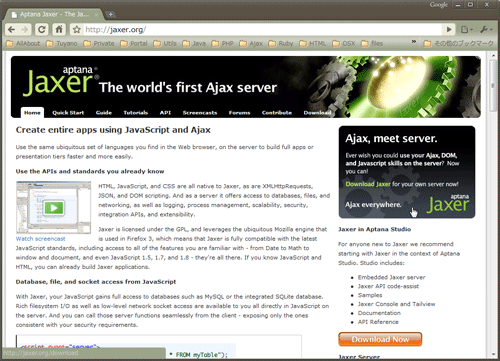The height and width of the screenshot is (361, 500).
Task: Open a new tab with the plus button
Action: [110, 14]
